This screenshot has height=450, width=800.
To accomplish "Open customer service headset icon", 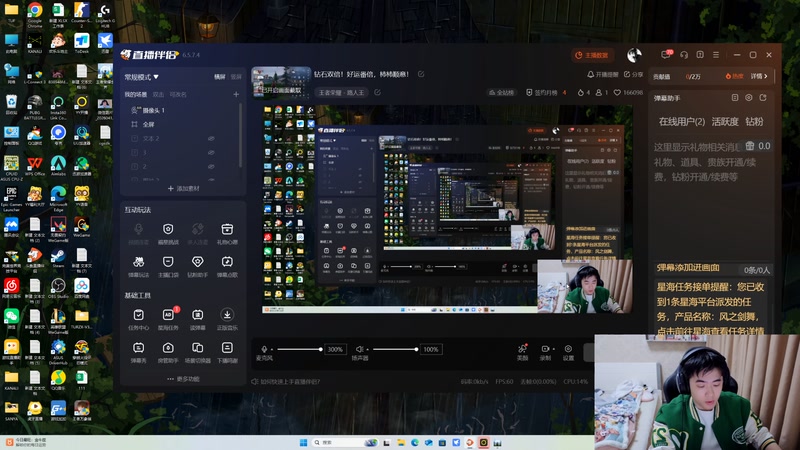I will pyautogui.click(x=684, y=55).
